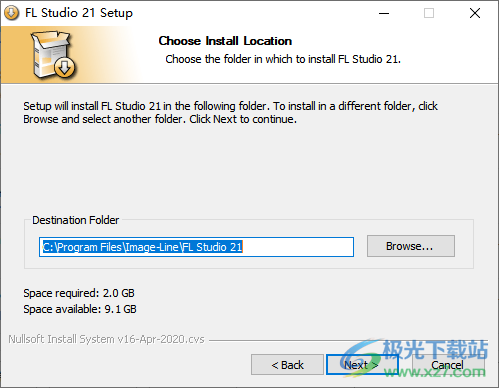This screenshot has height=388, width=499.
Task: Click the greyed-out maximize window button
Action: click(429, 13)
